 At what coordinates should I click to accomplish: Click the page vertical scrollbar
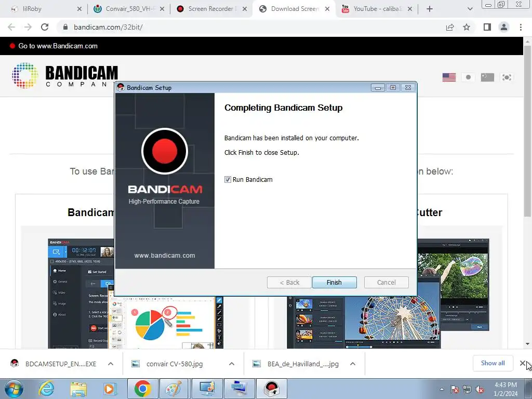point(527,131)
